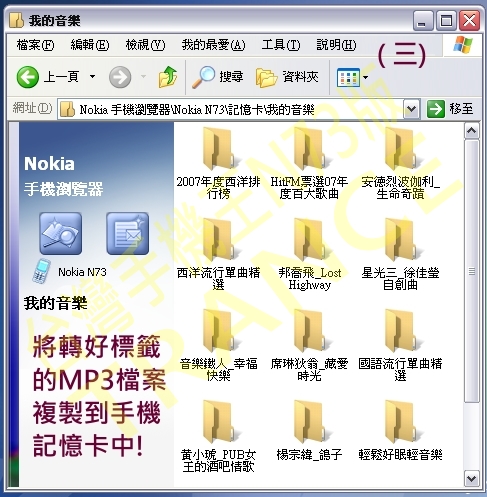Maximize the 我的音樂 window

click(x=446, y=21)
